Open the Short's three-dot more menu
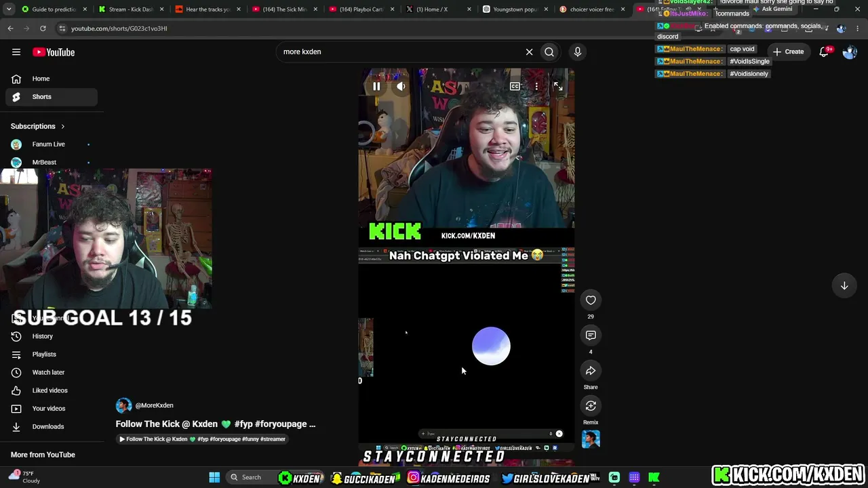The height and width of the screenshot is (488, 868). pyautogui.click(x=536, y=86)
